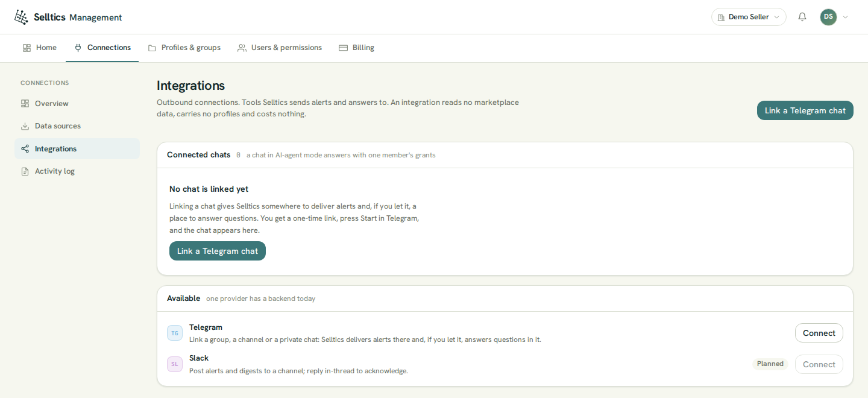Image resolution: width=868 pixels, height=398 pixels.
Task: Click the Users & permissions people icon
Action: 242,48
